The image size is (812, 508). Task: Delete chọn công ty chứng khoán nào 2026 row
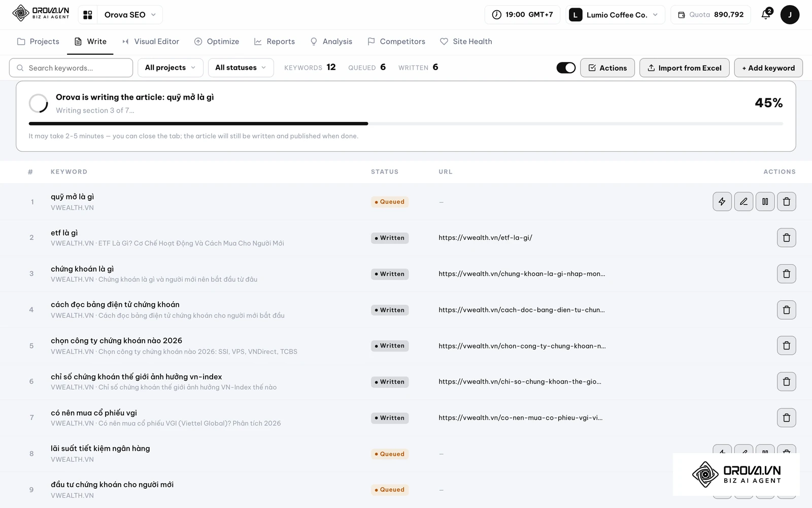(787, 345)
